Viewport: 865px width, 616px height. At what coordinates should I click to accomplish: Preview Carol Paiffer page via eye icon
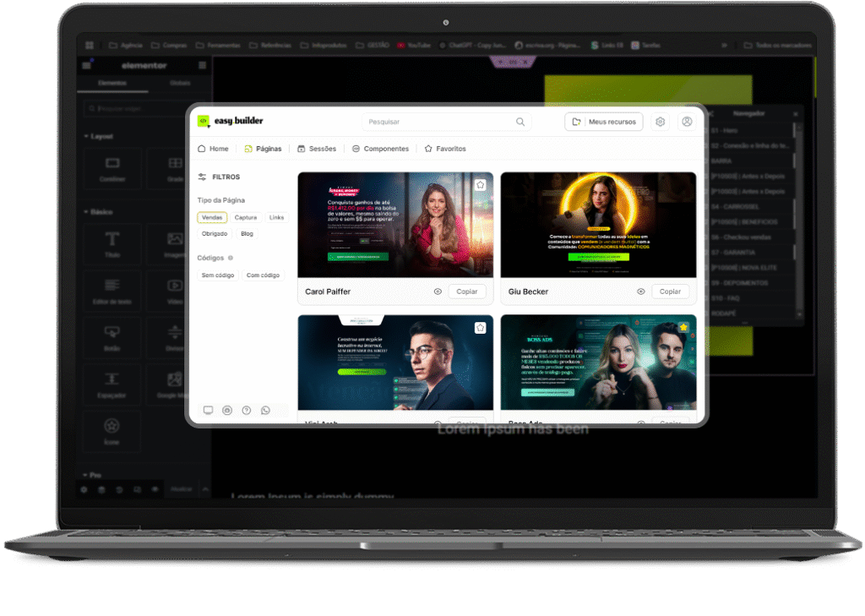coord(438,292)
